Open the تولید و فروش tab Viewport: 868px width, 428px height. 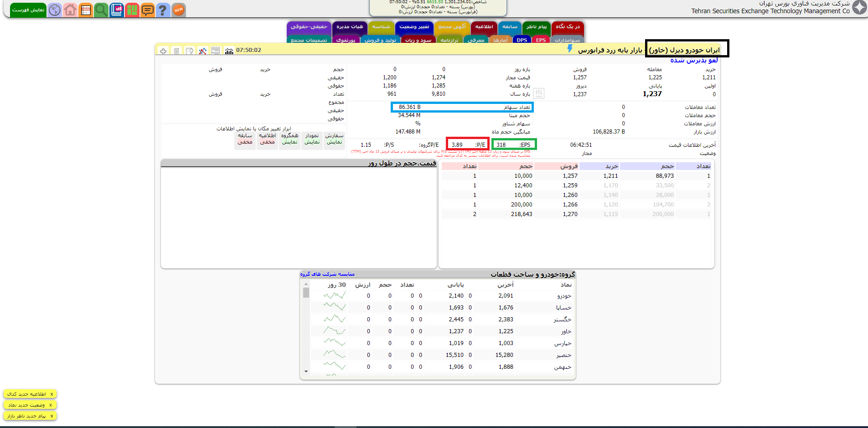[380, 40]
